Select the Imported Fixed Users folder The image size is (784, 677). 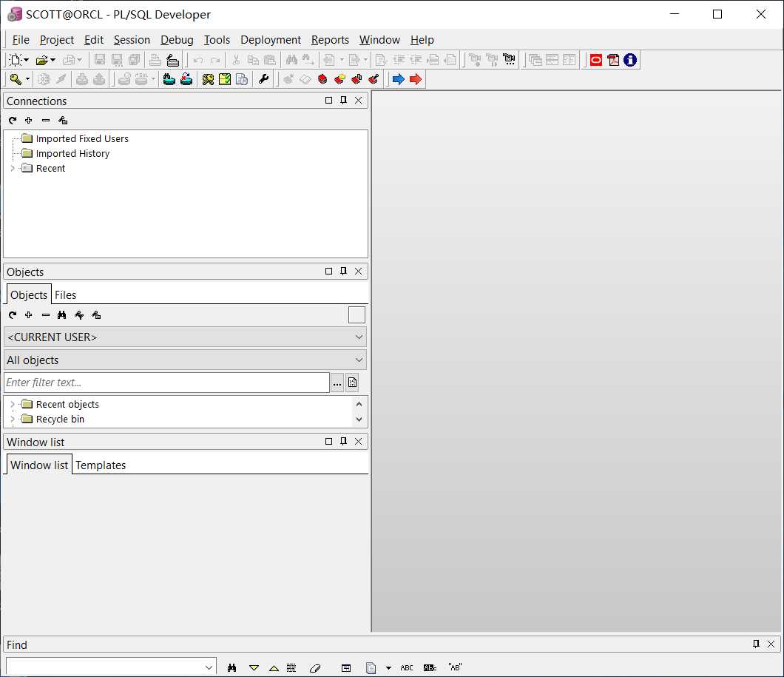click(82, 138)
